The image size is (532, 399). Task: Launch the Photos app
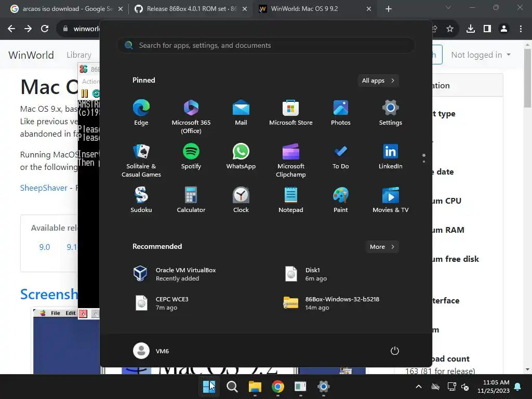pos(341,113)
